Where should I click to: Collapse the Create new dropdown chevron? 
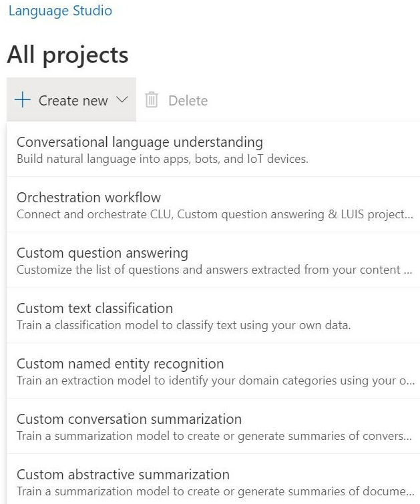122,100
